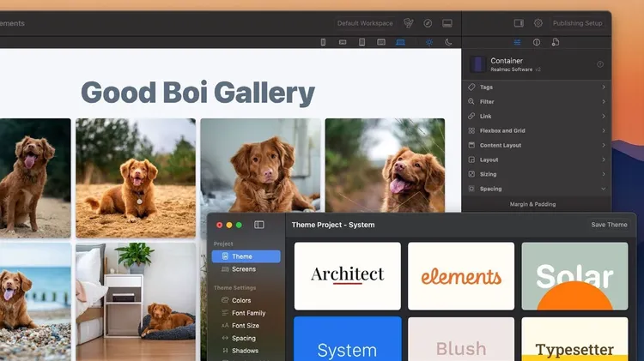
Task: Open Font Size under Theme Settings
Action: (x=246, y=326)
